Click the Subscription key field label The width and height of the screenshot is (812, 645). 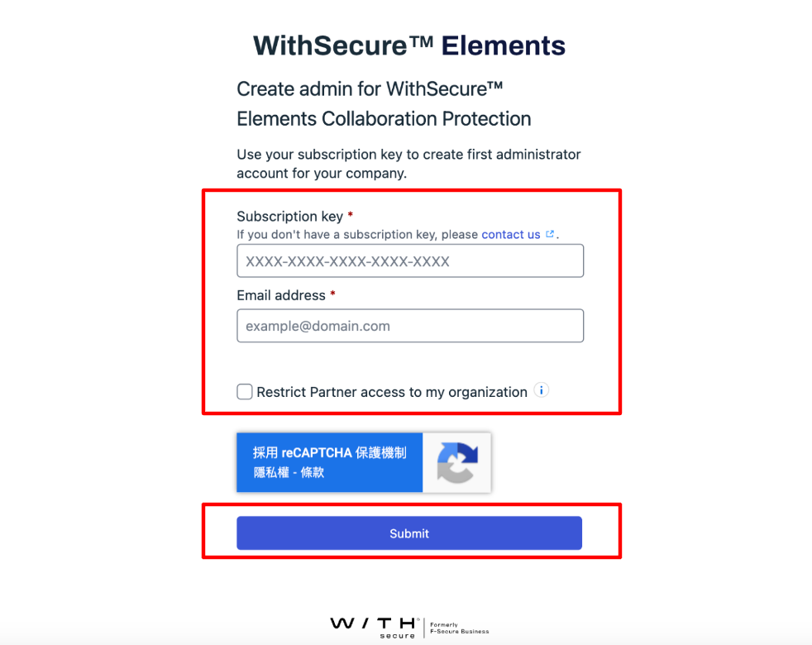[290, 216]
